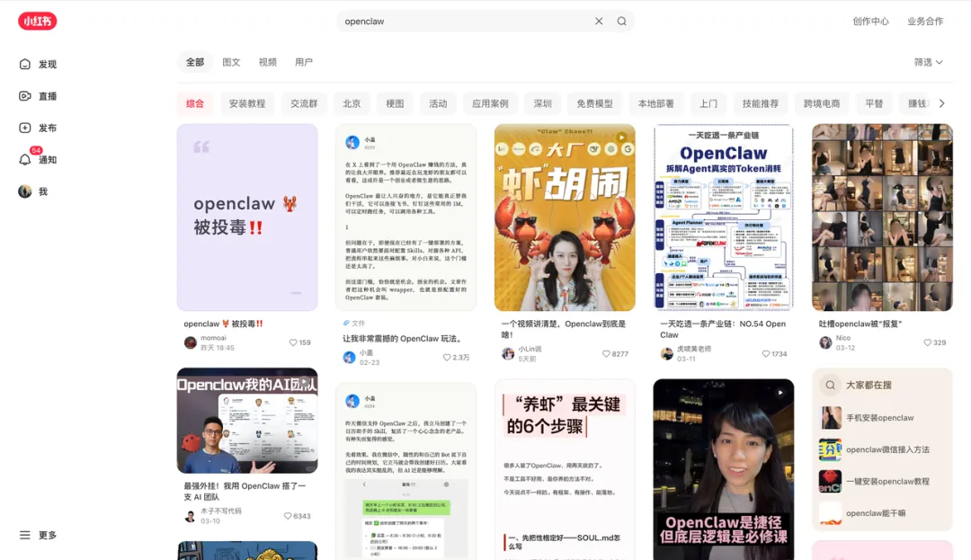Switch to the 图文 tab

231,62
